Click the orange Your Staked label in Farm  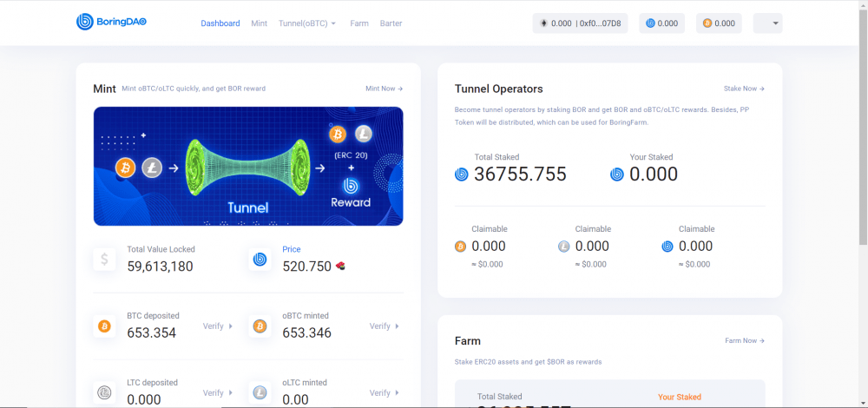tap(680, 397)
